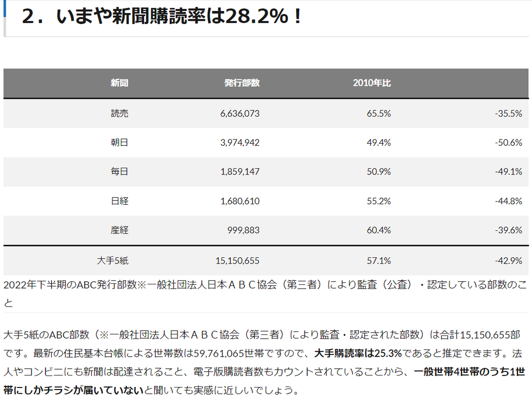Select the 日経 row label

119,201
